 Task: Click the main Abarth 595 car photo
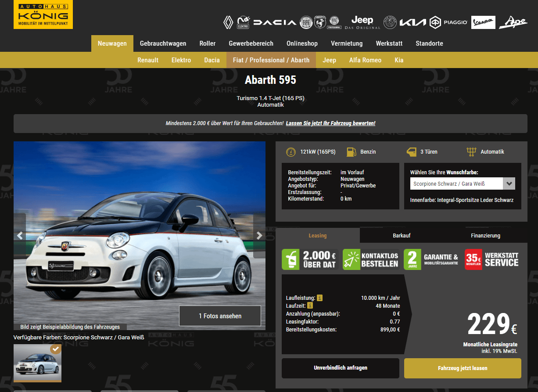(140, 236)
